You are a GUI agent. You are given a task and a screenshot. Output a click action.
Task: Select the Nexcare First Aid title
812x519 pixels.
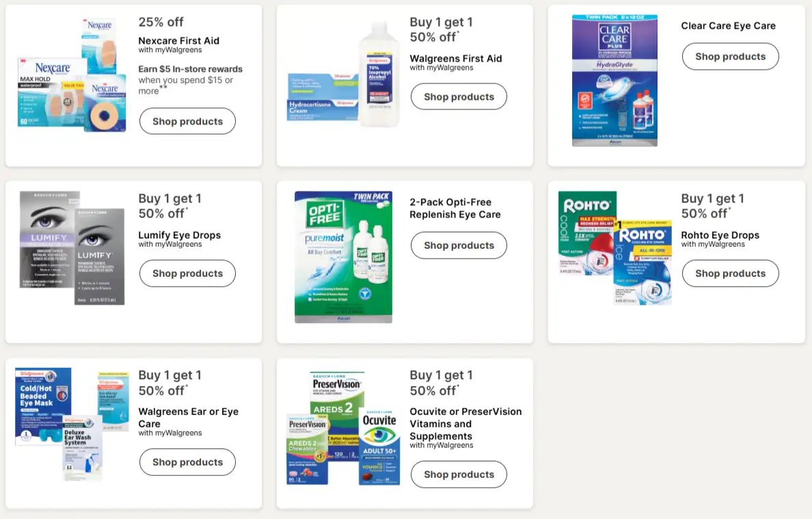click(178, 40)
